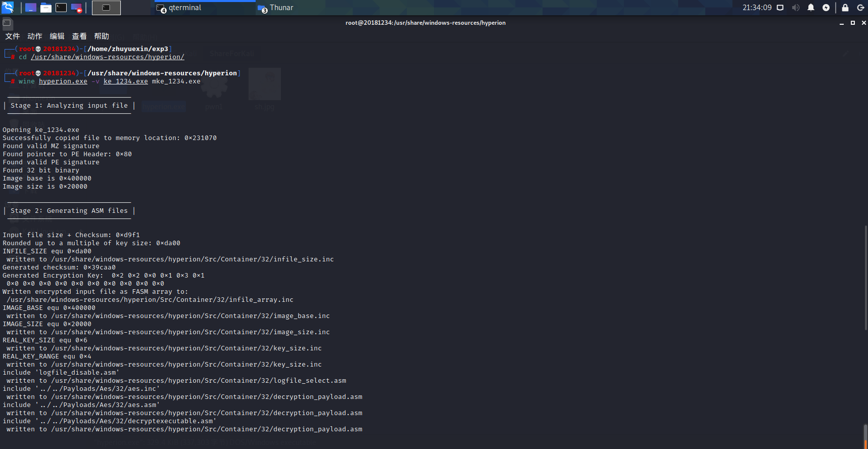Open the 编辑 (Edit) menu
The width and height of the screenshot is (868, 449).
tap(57, 36)
